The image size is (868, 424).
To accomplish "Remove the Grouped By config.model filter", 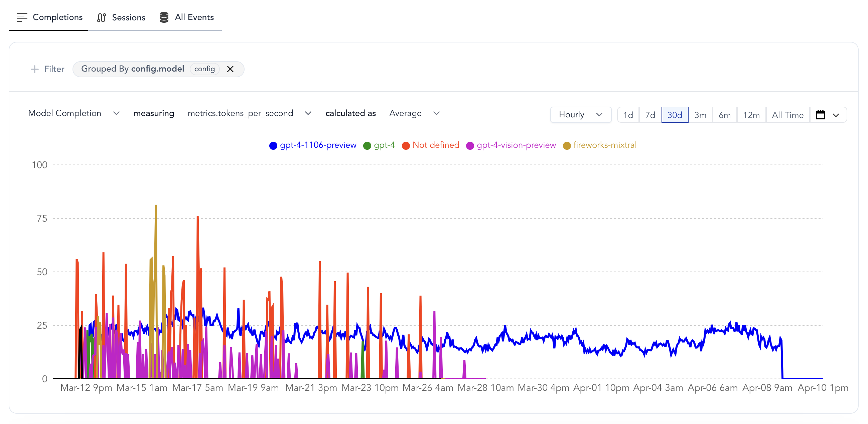I will click(230, 69).
